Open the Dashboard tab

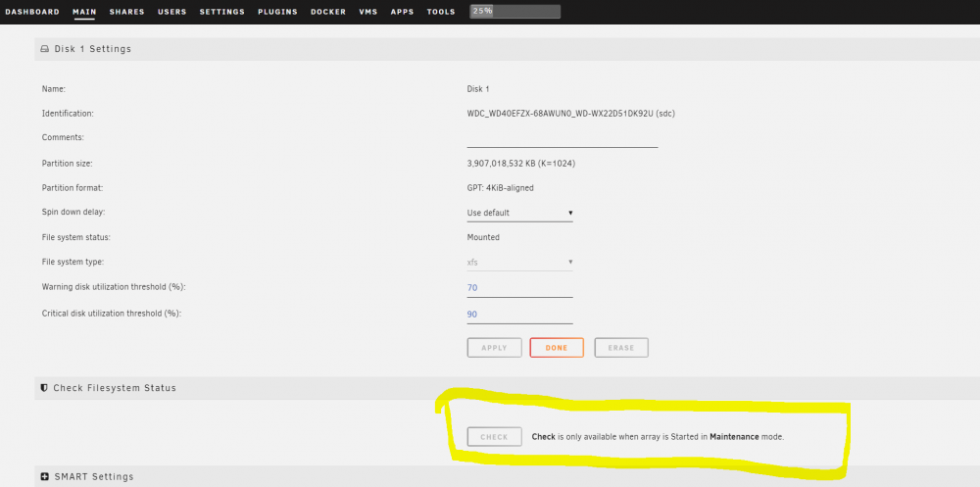pos(32,12)
